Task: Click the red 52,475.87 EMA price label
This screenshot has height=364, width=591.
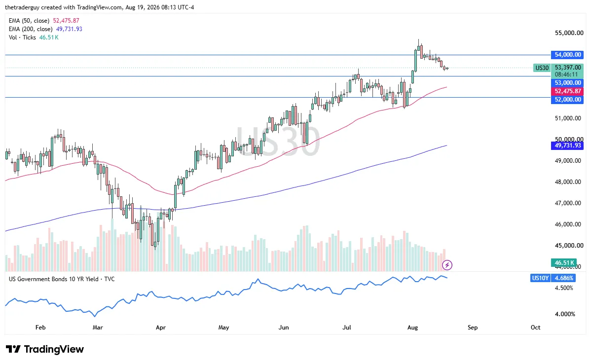Action: click(567, 91)
